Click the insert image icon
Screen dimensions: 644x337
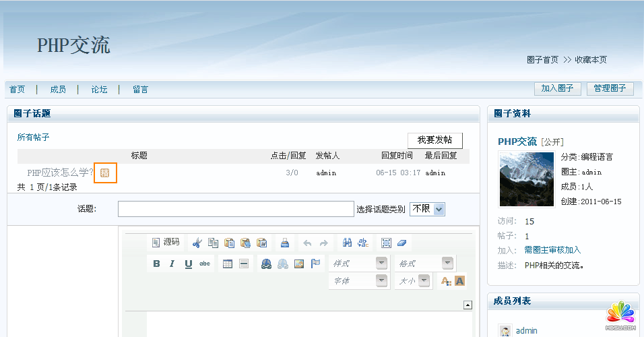click(299, 264)
